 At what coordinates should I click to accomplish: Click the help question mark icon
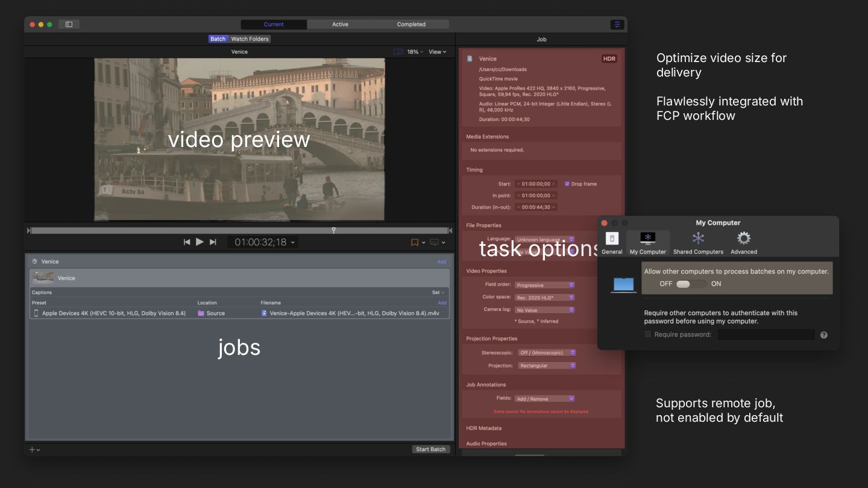point(823,335)
